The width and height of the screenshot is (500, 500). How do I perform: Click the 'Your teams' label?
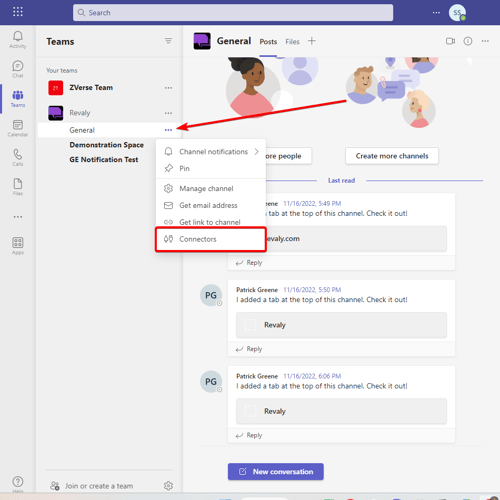pyautogui.click(x=62, y=70)
